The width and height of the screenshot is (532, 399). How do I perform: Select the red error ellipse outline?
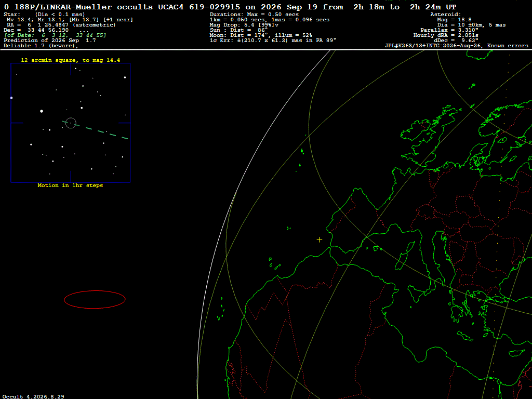(x=95, y=299)
